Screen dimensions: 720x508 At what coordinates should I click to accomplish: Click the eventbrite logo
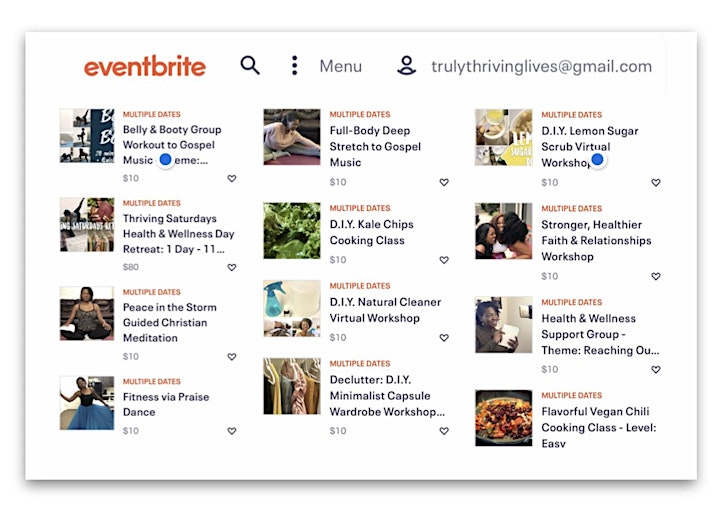click(x=145, y=66)
